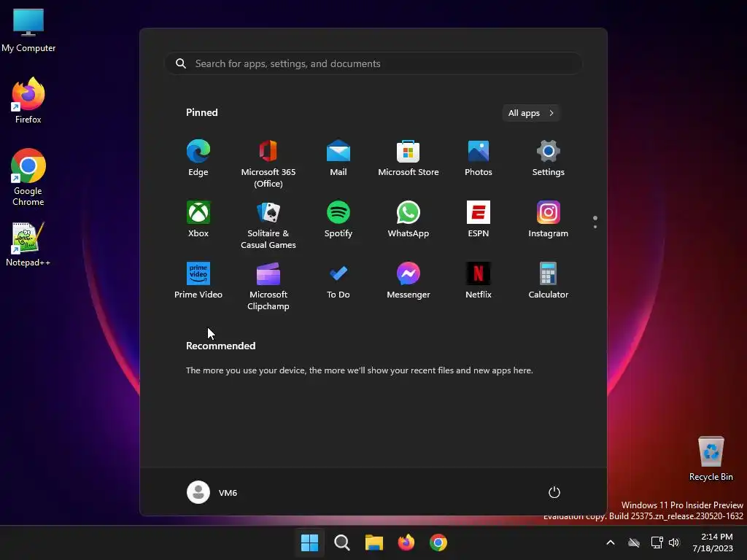Open the Mail app
The height and width of the screenshot is (560, 747).
click(x=338, y=158)
